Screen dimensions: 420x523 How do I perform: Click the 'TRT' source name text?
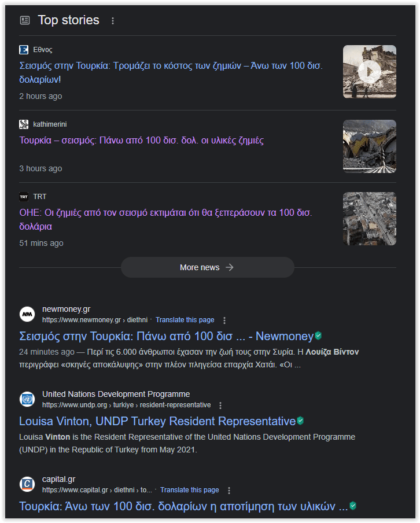click(x=40, y=197)
